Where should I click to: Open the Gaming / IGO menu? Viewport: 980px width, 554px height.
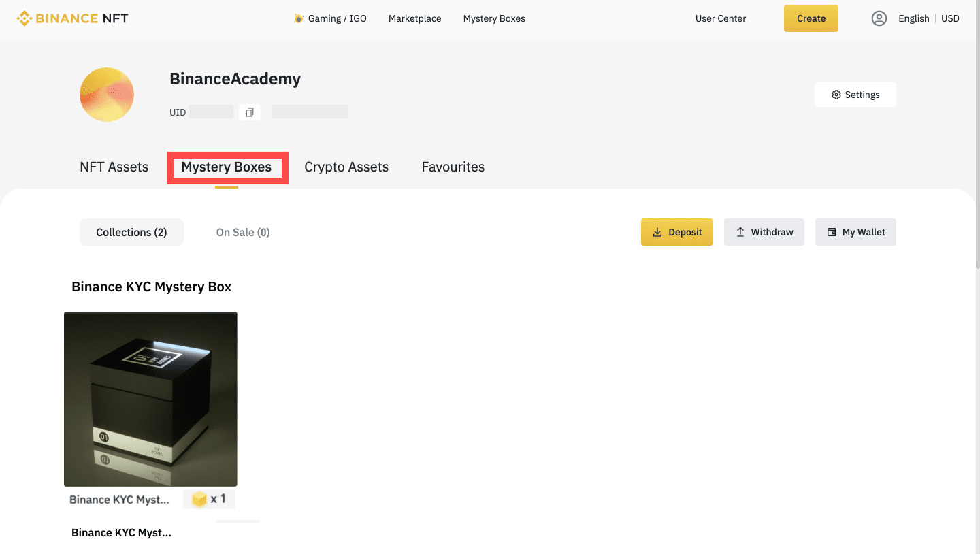pyautogui.click(x=337, y=18)
